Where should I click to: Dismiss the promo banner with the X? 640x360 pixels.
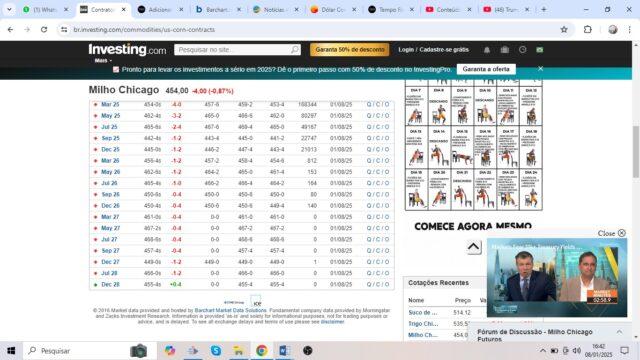coord(540,69)
